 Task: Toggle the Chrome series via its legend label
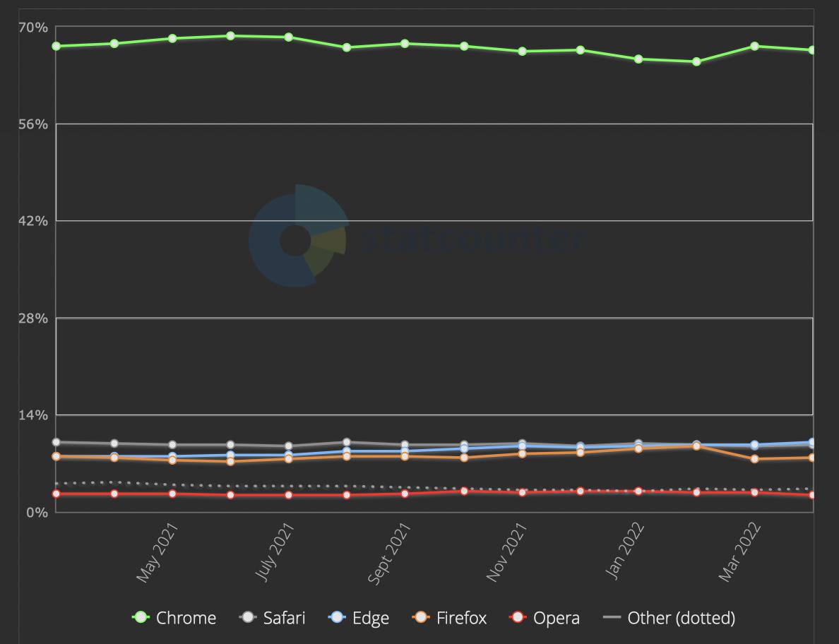click(186, 618)
